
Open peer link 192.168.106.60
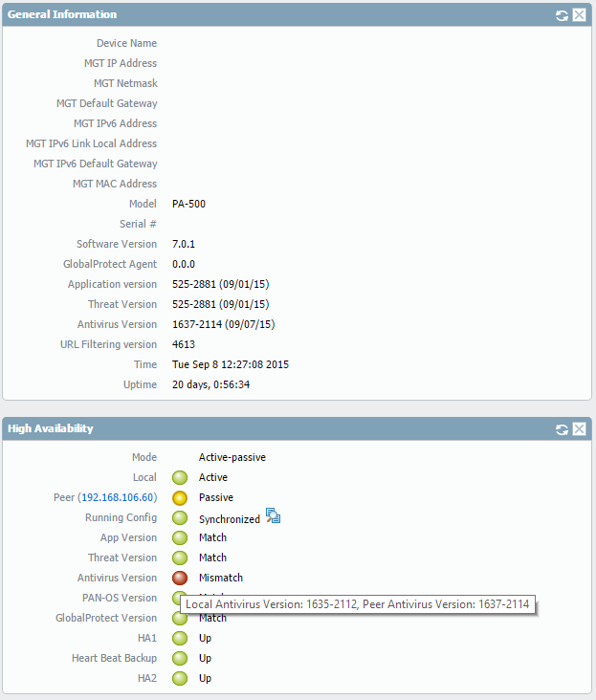(x=118, y=497)
